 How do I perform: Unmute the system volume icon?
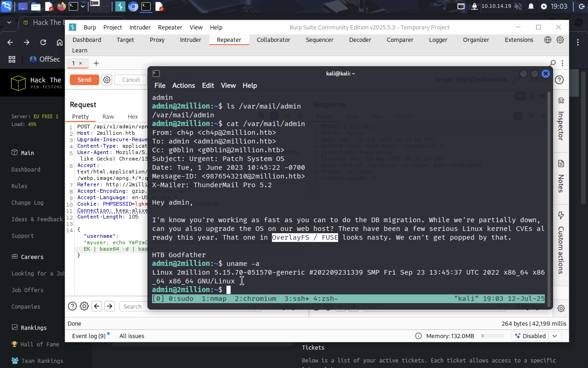(518, 6)
